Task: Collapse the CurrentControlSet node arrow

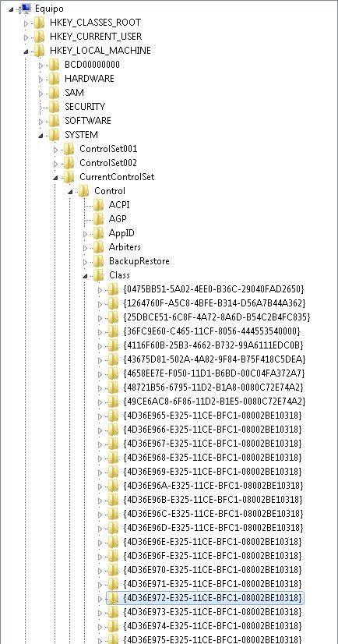Action: click(x=56, y=178)
